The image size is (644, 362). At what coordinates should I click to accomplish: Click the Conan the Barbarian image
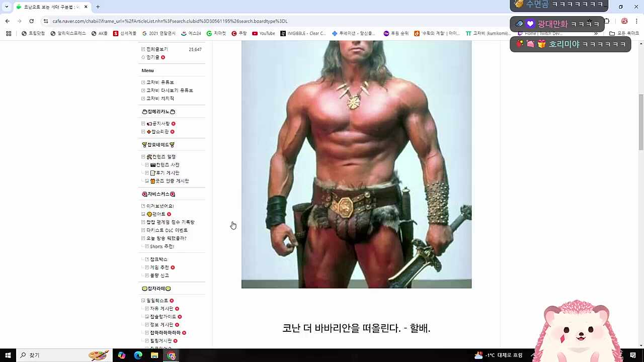(x=356, y=164)
